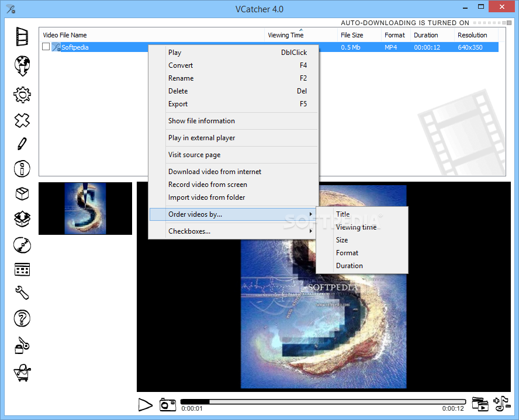The image size is (519, 420).
Task: Order videos by Duration
Action: tap(362, 266)
